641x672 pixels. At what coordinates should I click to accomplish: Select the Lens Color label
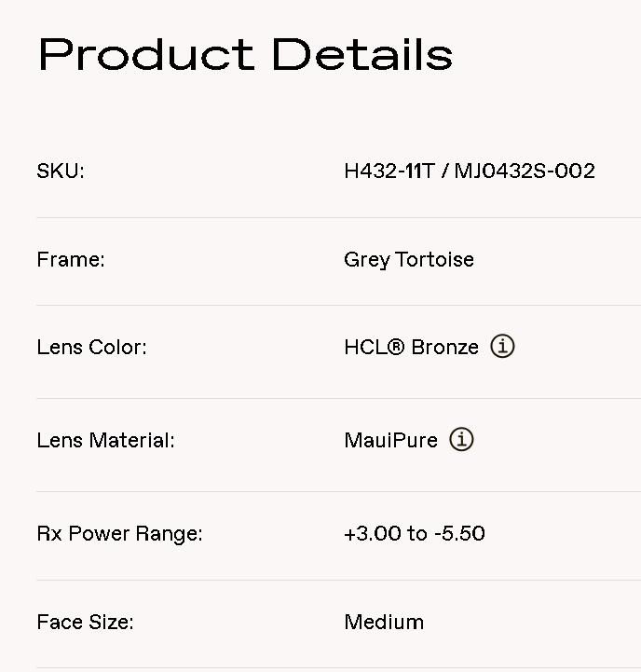point(91,348)
